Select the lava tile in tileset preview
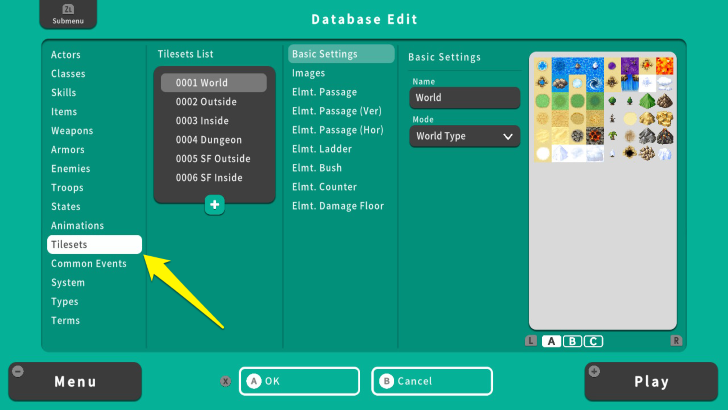 664,66
